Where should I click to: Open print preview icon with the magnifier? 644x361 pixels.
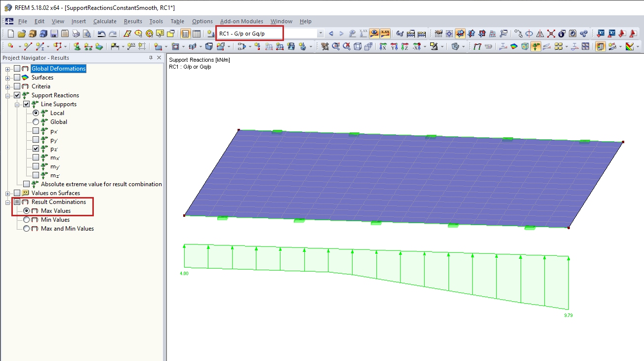pos(86,34)
